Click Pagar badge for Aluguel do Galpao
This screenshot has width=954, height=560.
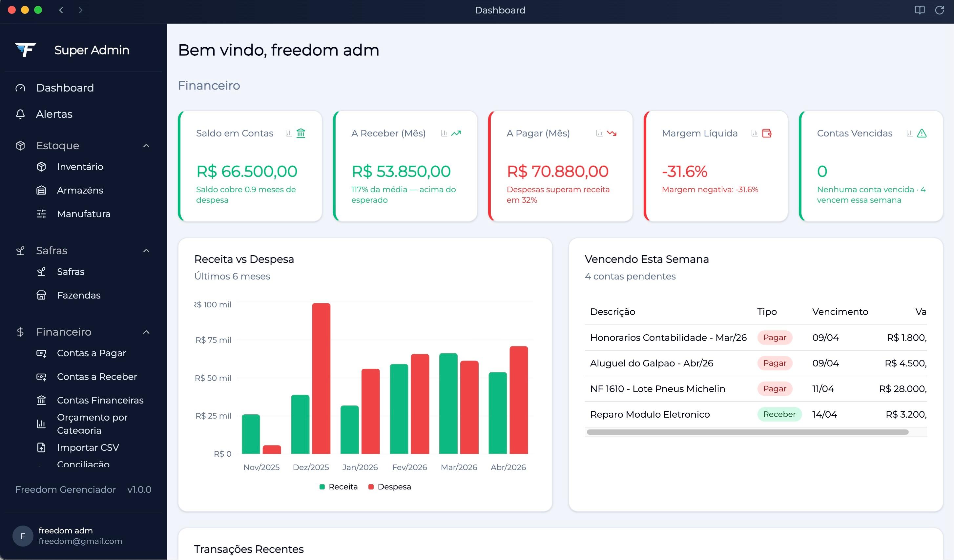click(775, 363)
